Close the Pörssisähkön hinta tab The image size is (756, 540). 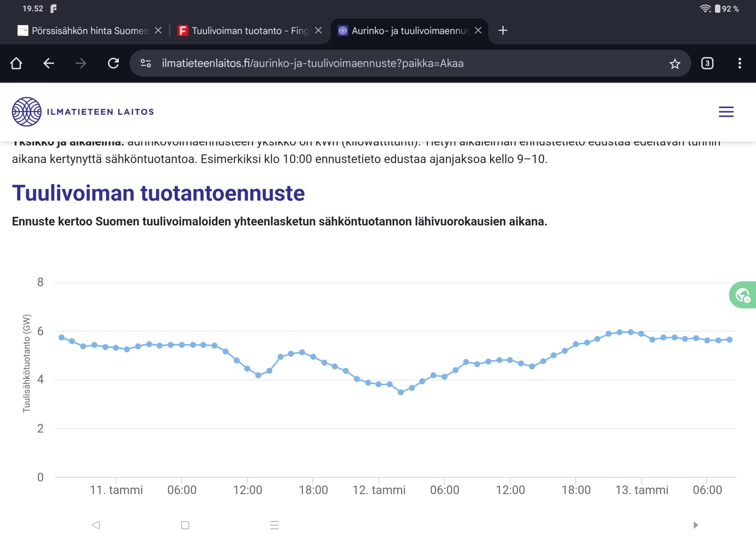(x=158, y=31)
